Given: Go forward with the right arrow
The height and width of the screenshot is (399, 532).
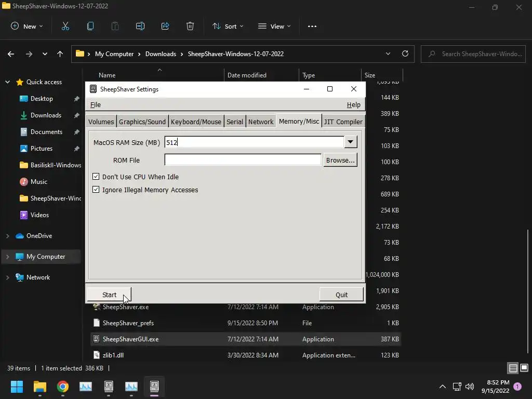Looking at the screenshot, I should point(29,54).
